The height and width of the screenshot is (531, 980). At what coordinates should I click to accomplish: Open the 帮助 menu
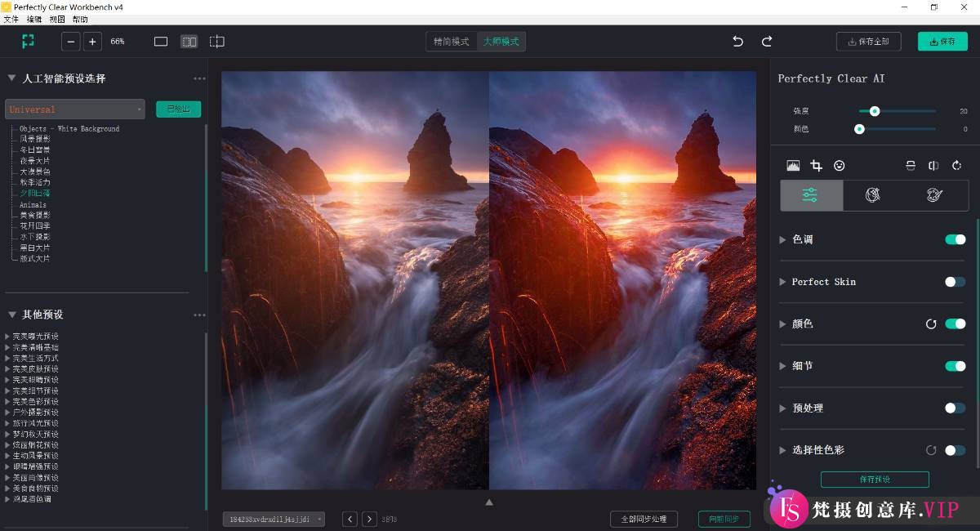[x=80, y=19]
